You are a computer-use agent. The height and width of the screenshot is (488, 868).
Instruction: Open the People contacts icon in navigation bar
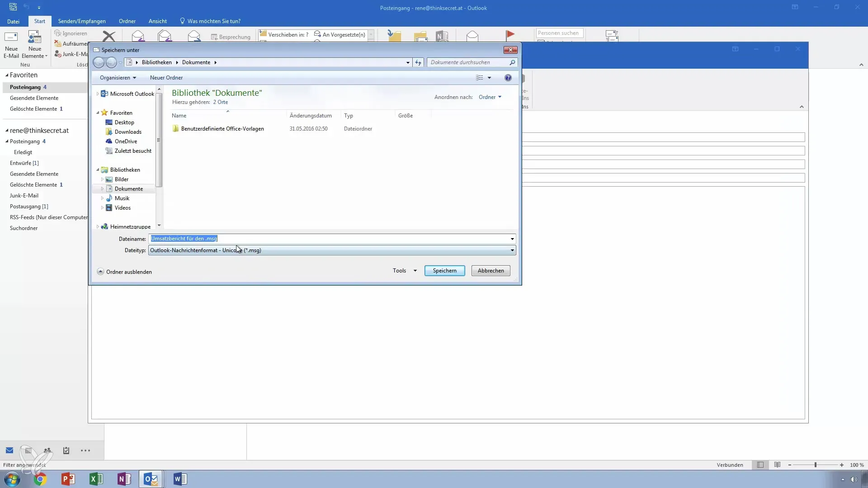tap(47, 450)
